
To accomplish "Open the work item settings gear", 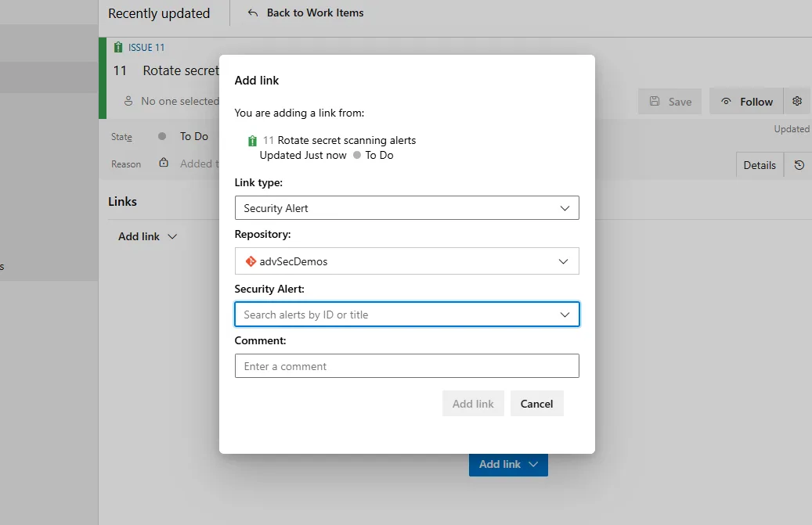I will point(797,102).
